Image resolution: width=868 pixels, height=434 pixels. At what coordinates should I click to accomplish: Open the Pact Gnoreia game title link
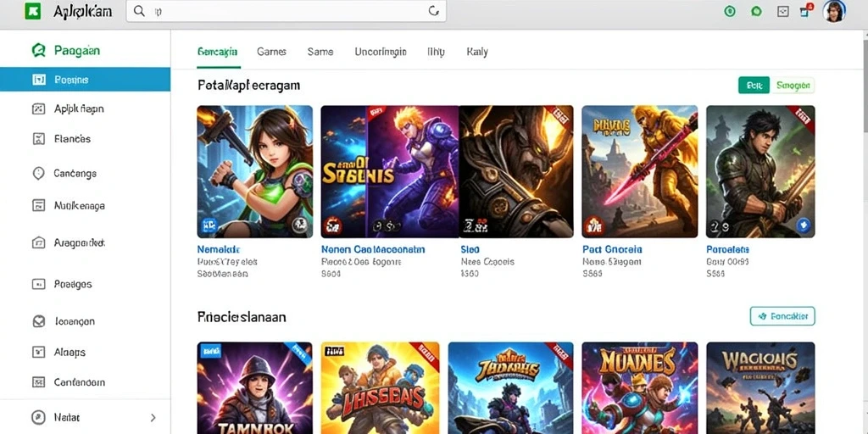tap(612, 250)
